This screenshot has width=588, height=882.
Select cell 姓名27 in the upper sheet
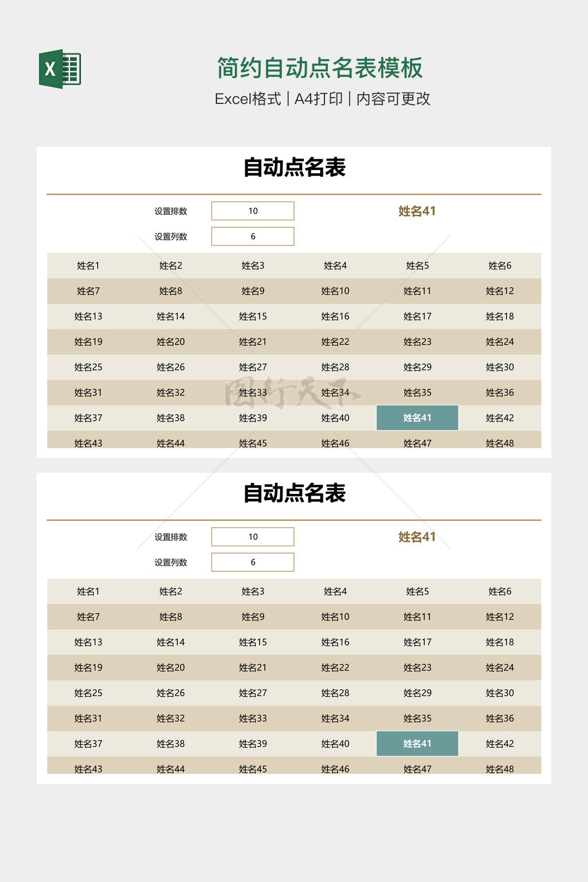click(x=253, y=367)
